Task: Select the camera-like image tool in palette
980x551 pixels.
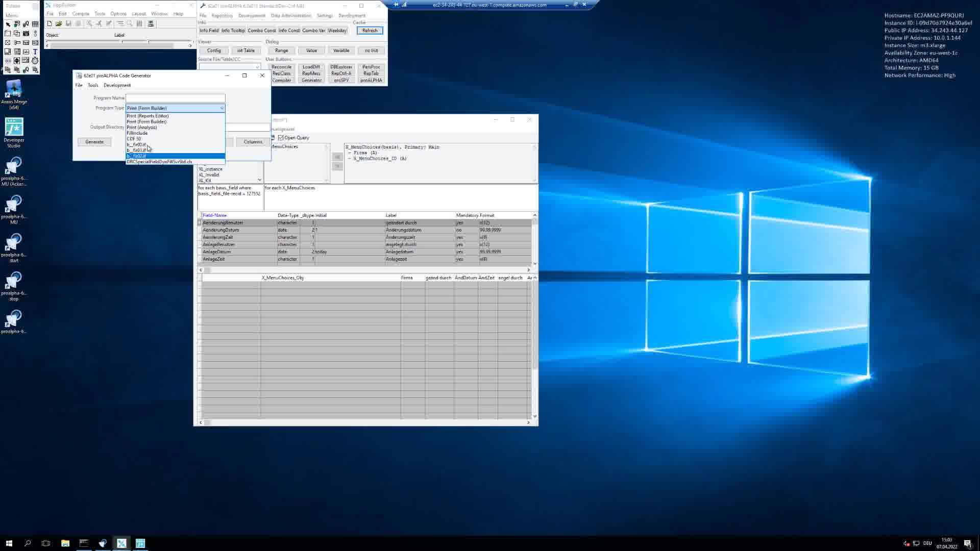Action: pyautogui.click(x=26, y=33)
